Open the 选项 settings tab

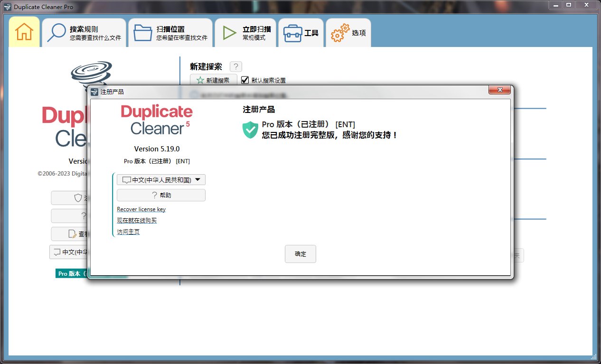tap(348, 33)
